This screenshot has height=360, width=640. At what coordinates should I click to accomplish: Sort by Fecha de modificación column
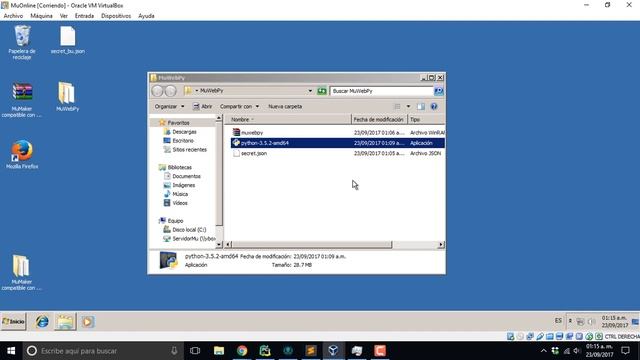tap(379, 120)
